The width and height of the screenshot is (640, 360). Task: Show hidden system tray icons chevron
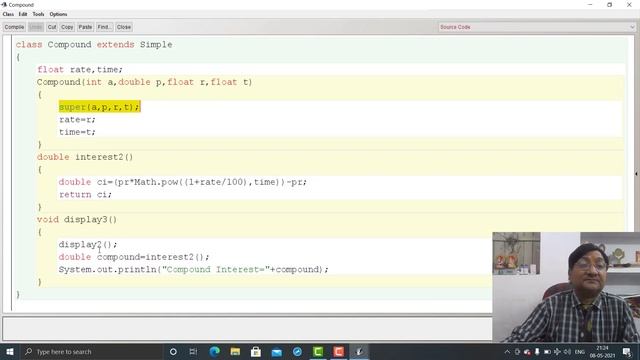tap(507, 351)
